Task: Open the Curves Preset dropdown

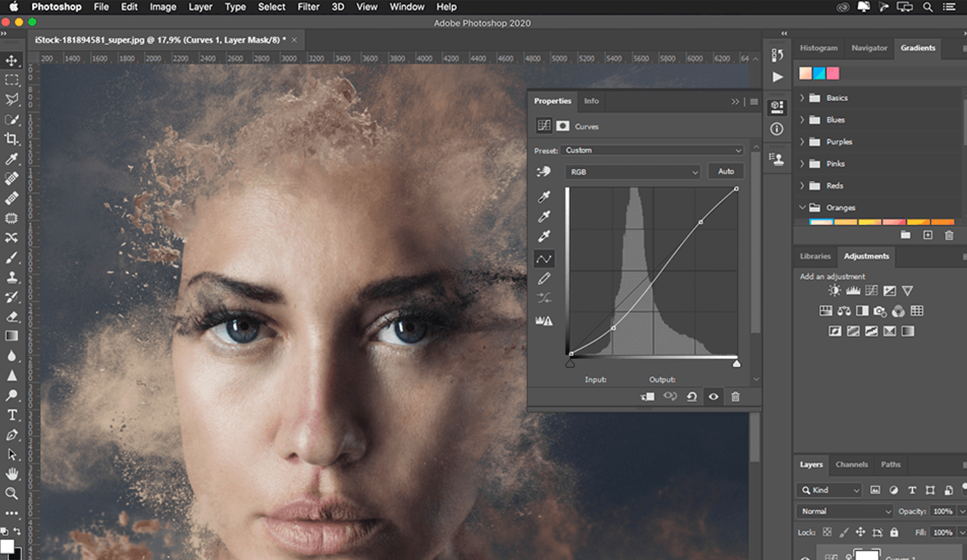Action: coord(653,150)
